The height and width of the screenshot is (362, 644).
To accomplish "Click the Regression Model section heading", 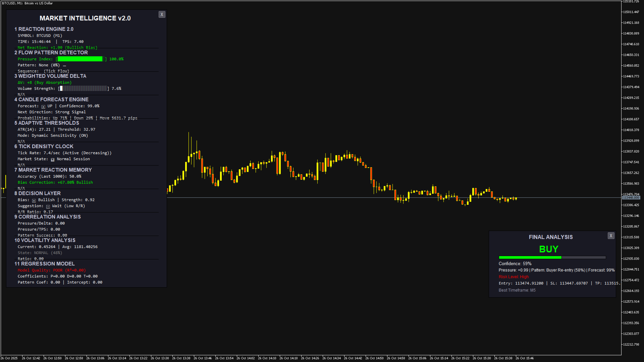I will click(x=45, y=264).
